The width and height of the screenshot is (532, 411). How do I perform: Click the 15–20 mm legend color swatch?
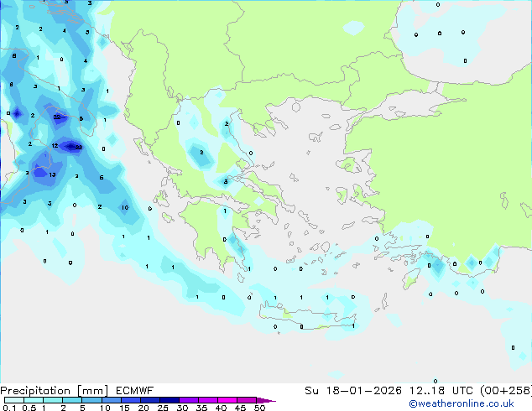coord(130,400)
